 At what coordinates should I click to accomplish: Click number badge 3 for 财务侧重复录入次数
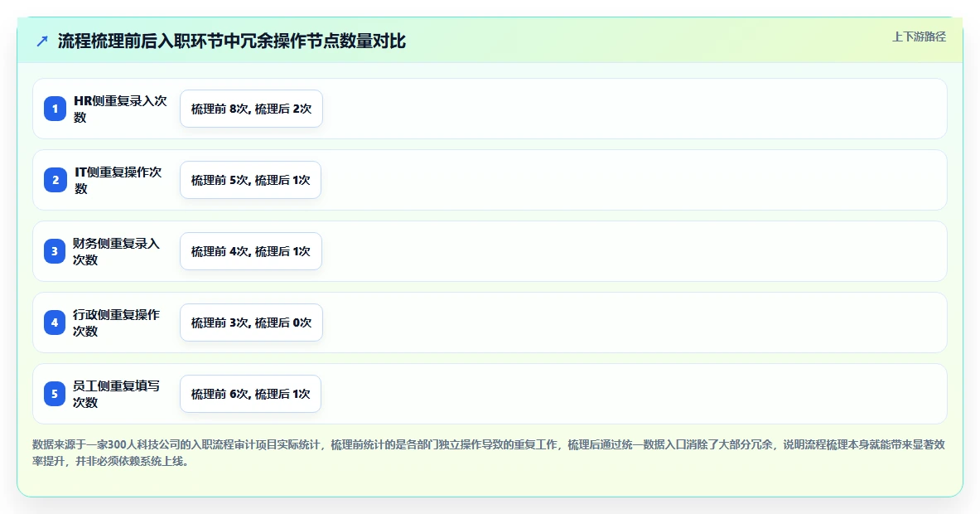click(55, 251)
